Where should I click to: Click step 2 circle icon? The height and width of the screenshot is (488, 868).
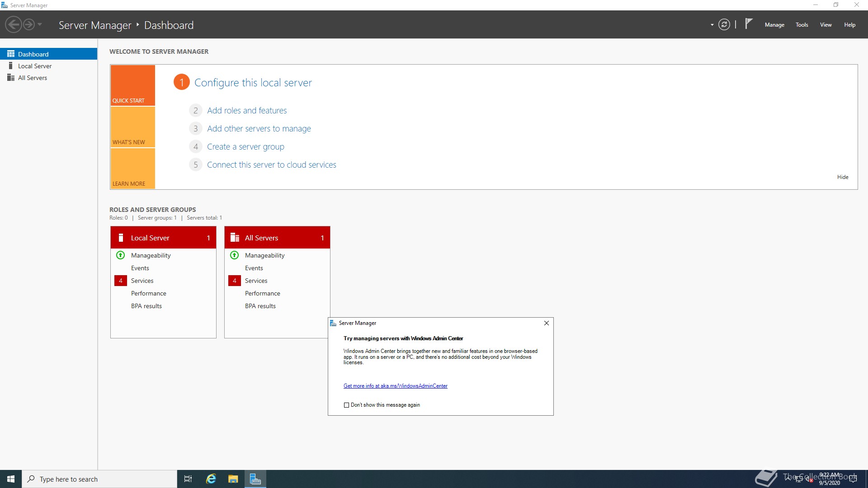point(196,111)
